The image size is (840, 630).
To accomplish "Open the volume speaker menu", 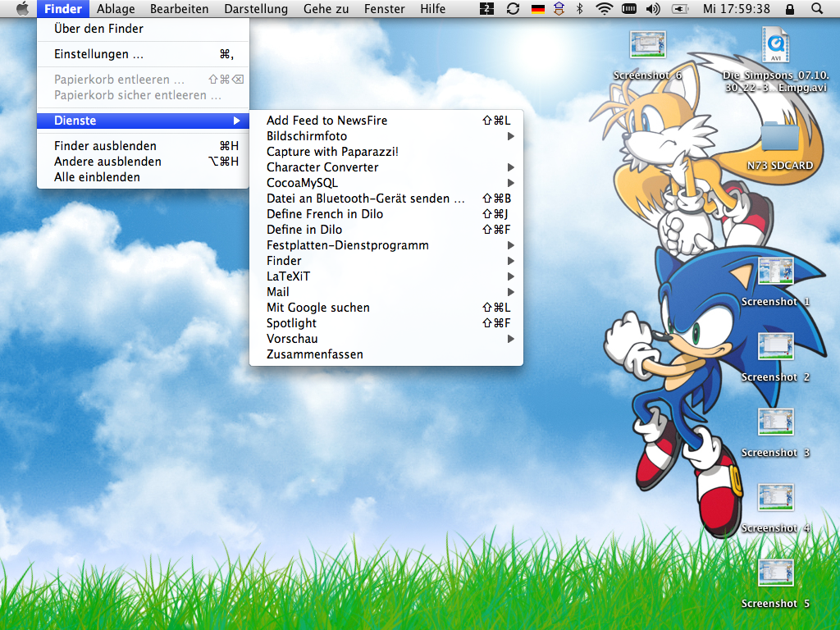I will 653,8.
